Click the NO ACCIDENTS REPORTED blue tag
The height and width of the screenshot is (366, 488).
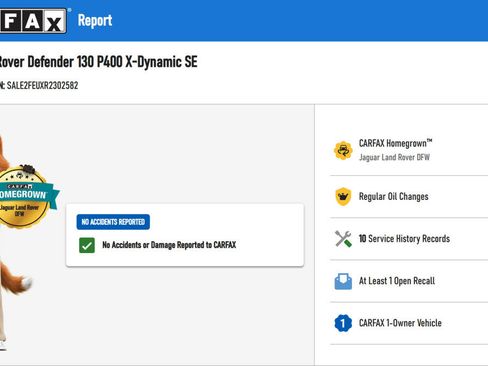(x=113, y=222)
